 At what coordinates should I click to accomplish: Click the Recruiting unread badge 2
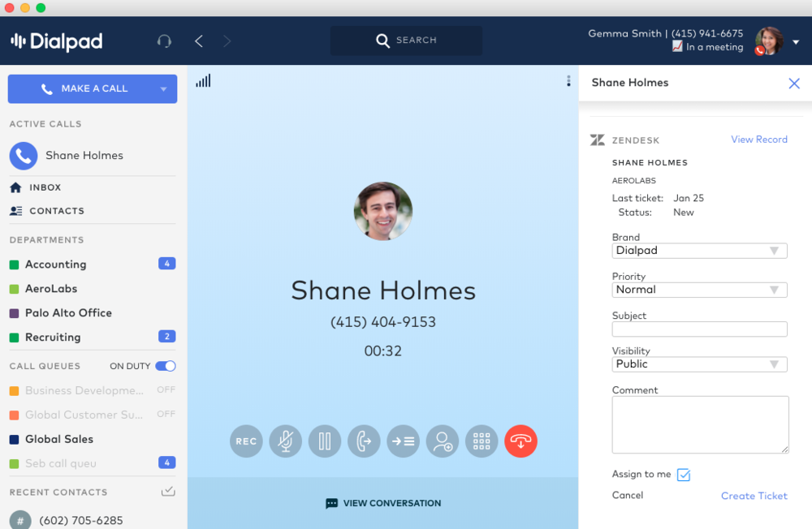click(166, 337)
